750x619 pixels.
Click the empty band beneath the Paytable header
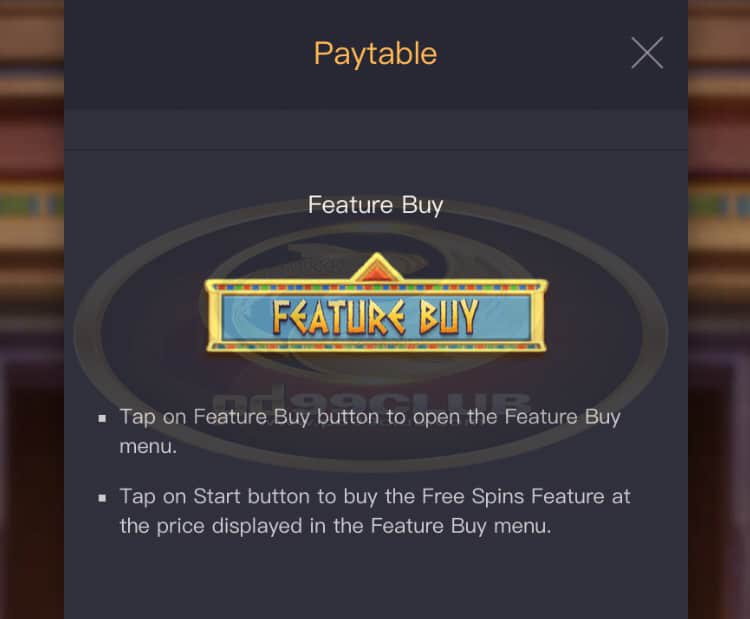376,129
